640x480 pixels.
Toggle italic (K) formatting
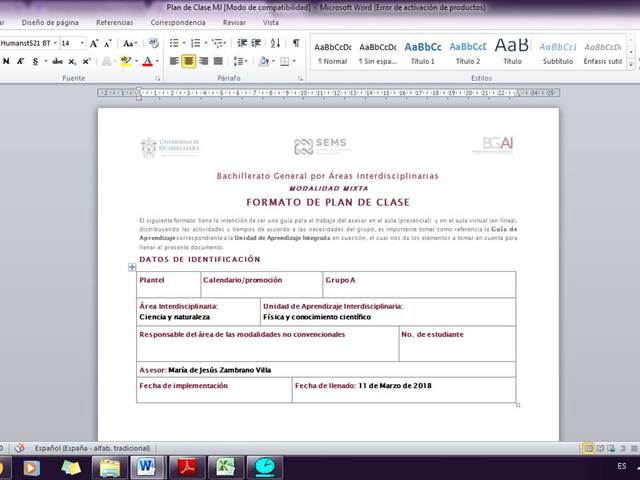point(20,61)
